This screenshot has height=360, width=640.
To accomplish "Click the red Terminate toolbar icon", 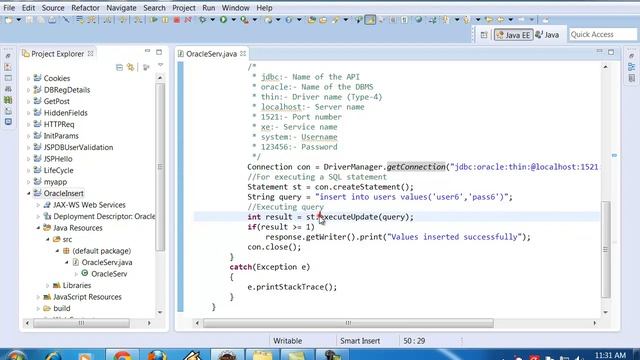I will pyautogui.click(x=177, y=20).
